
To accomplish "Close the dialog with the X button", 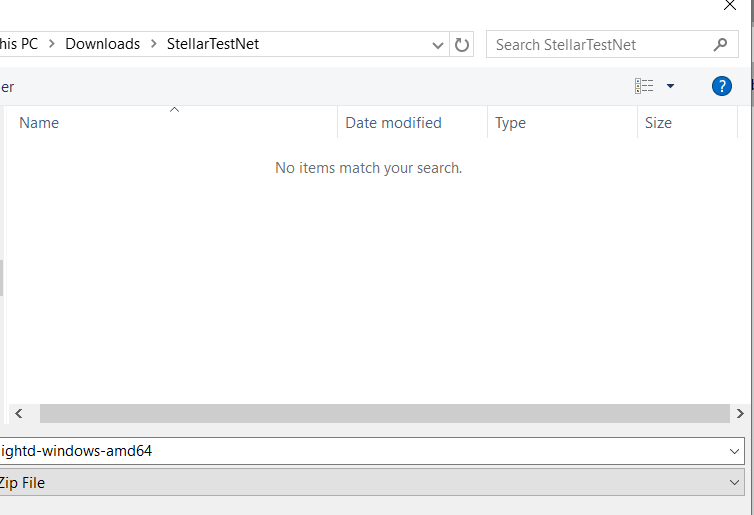I will click(x=730, y=5).
